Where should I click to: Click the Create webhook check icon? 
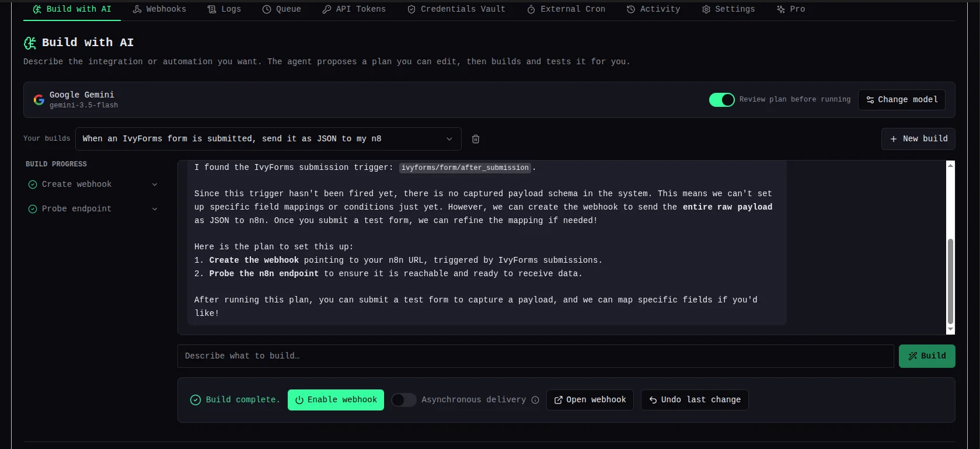coord(33,185)
